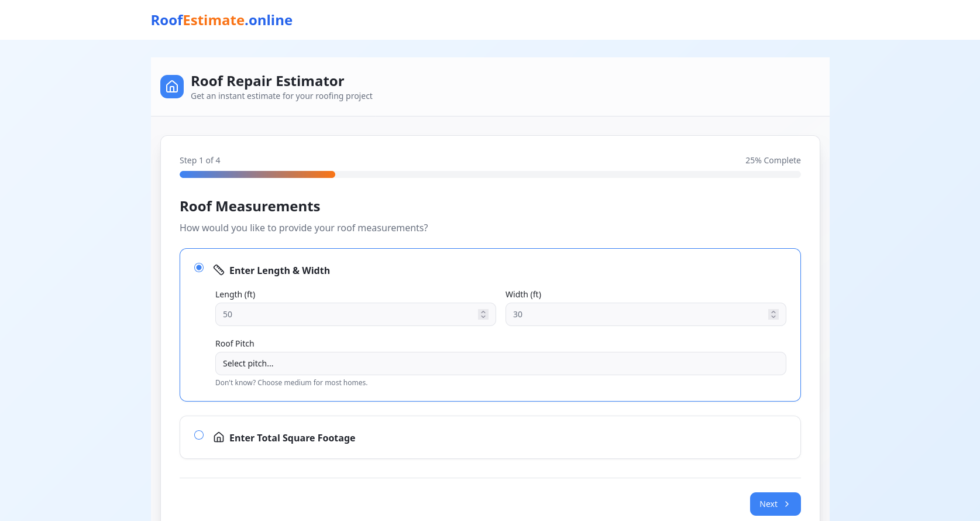Select the Enter Total Square Footage radio button

199,435
